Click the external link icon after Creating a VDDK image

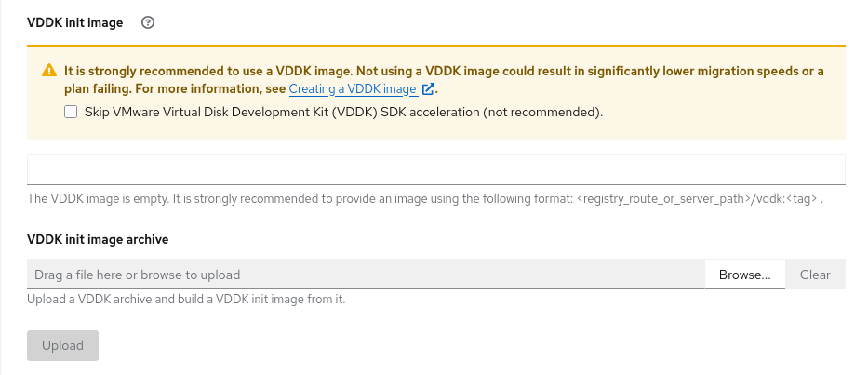[x=428, y=89]
